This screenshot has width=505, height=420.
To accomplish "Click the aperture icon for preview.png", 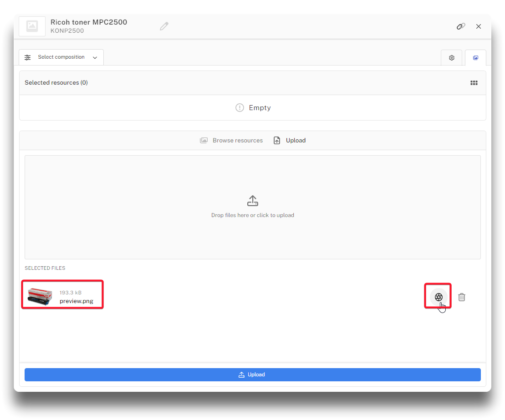I will 439,297.
